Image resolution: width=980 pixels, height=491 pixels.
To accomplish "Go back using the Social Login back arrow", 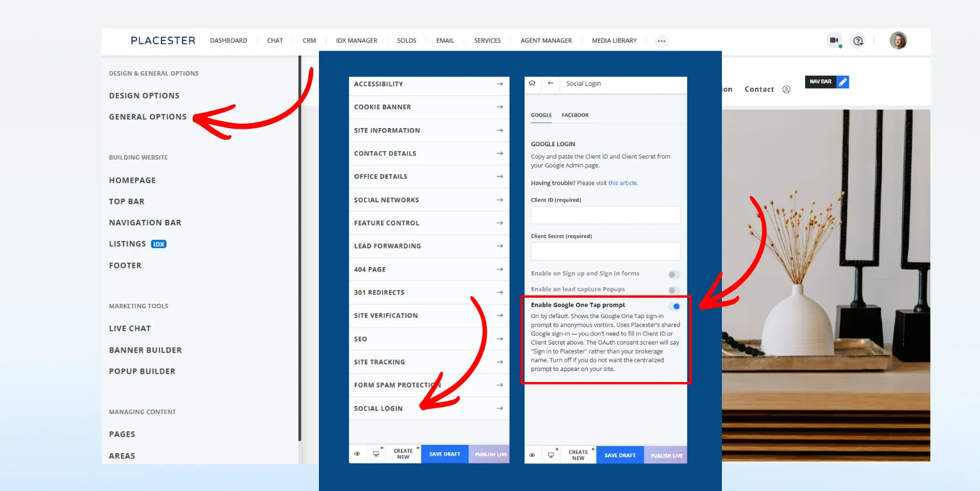I will point(550,83).
